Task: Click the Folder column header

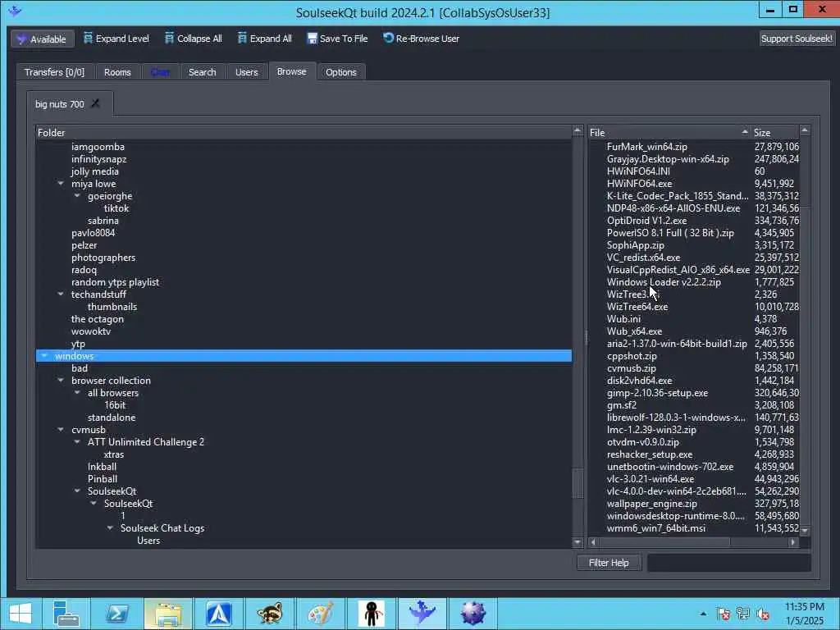Action: tap(304, 132)
